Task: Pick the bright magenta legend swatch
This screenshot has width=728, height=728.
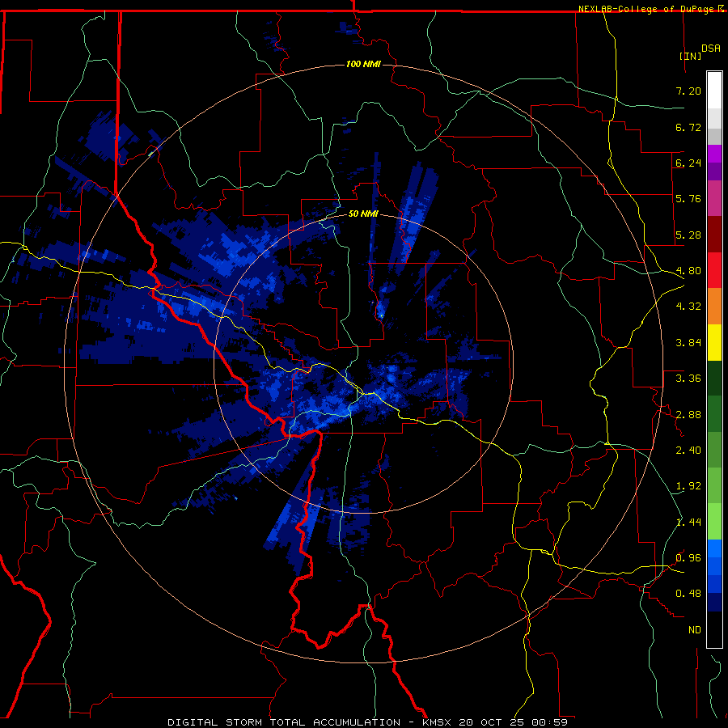Action: pos(714,154)
